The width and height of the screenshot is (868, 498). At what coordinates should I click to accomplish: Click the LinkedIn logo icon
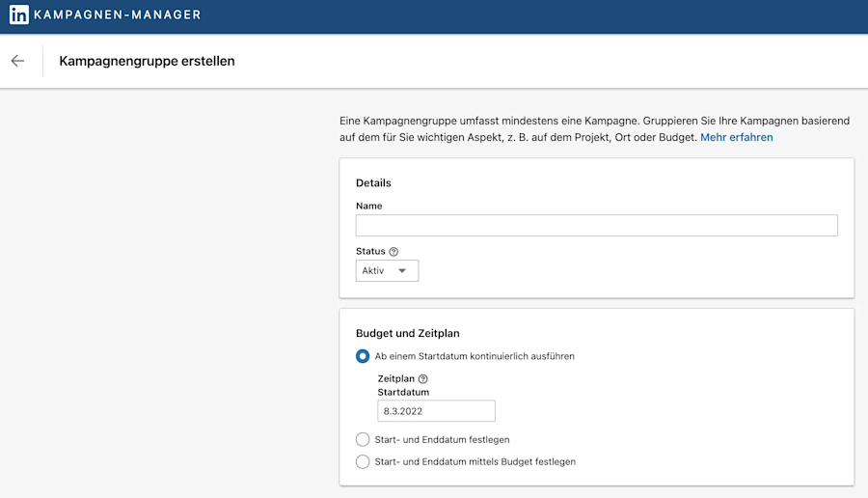click(19, 14)
